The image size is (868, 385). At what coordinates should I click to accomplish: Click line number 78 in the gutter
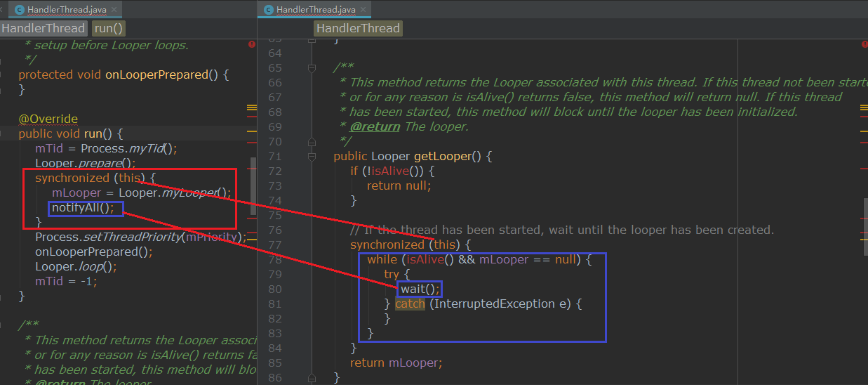pyautogui.click(x=274, y=260)
